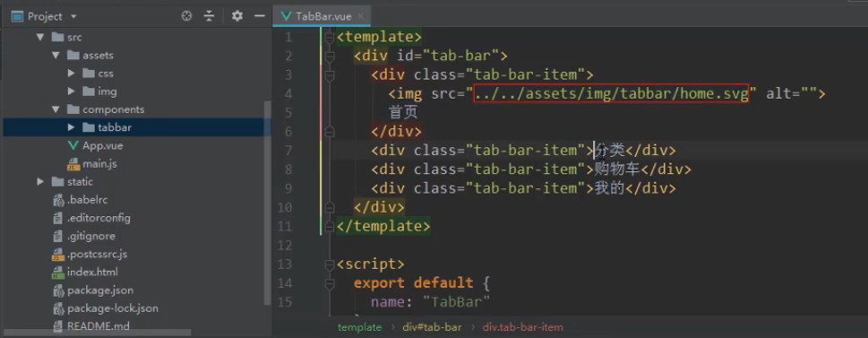Click the 我的 text on line 9

point(610,188)
